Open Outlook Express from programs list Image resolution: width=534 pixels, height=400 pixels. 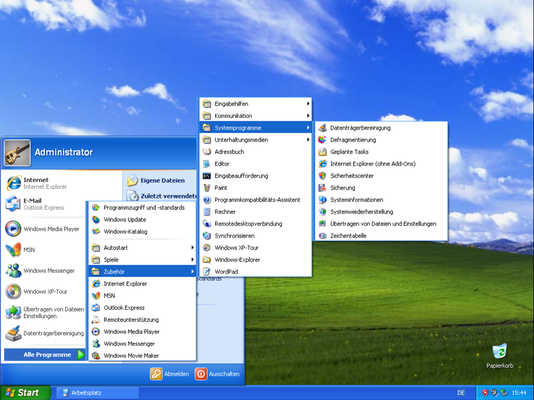click(142, 308)
